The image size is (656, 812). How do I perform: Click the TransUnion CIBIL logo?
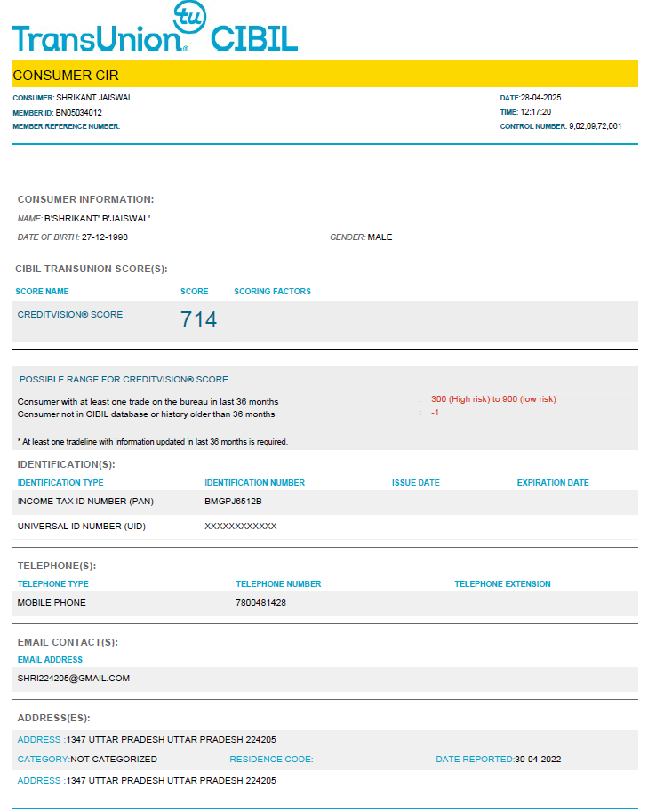tap(155, 27)
